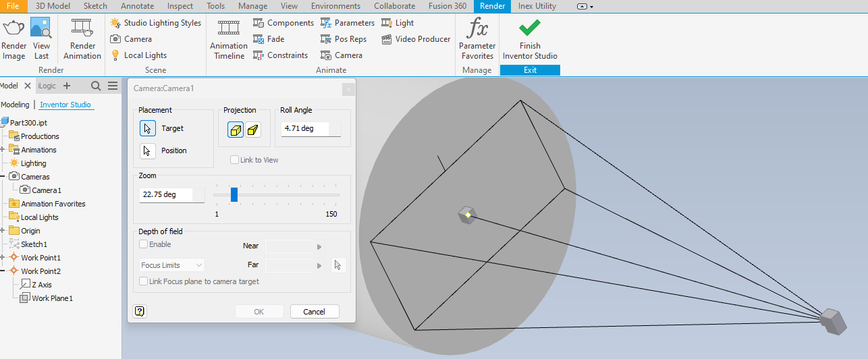Image resolution: width=868 pixels, height=359 pixels.
Task: Click Zoom angle input field
Action: (166, 194)
